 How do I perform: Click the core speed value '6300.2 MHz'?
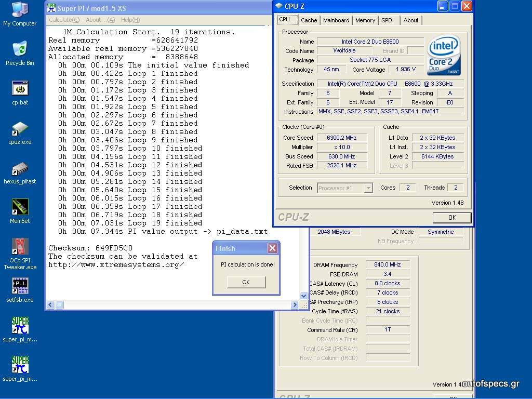(x=342, y=138)
